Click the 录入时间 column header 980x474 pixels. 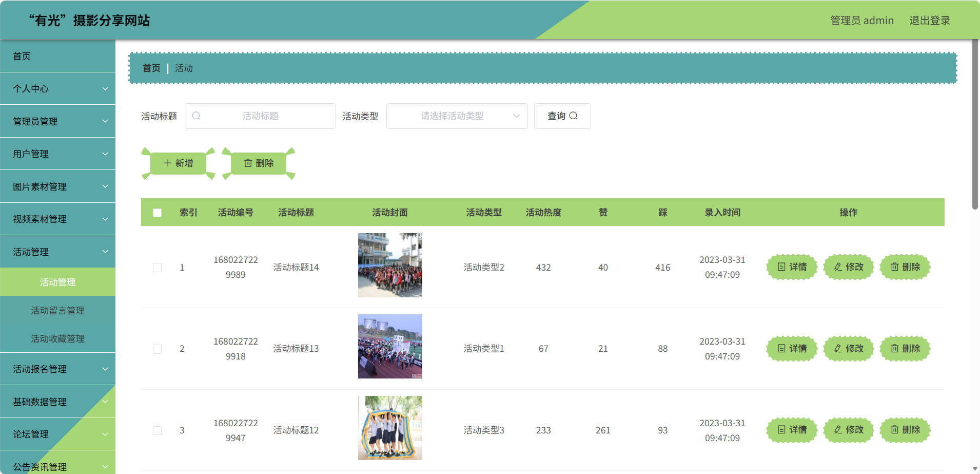pyautogui.click(x=722, y=213)
